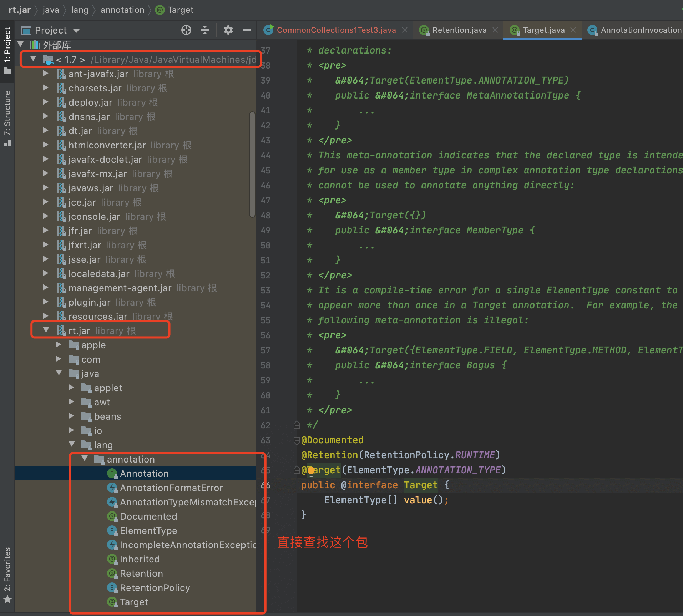The width and height of the screenshot is (683, 616).
Task: Collapse the 外部库 node
Action: coord(21,45)
